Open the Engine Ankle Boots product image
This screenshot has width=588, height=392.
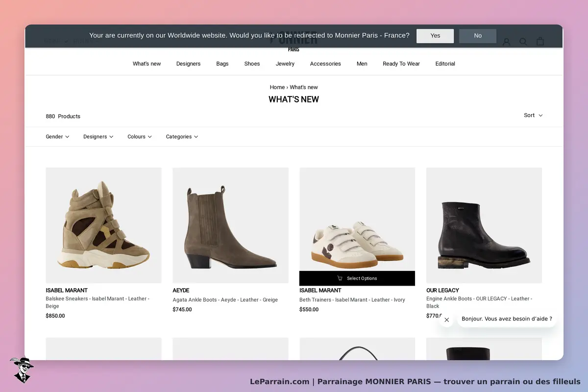pos(484,225)
